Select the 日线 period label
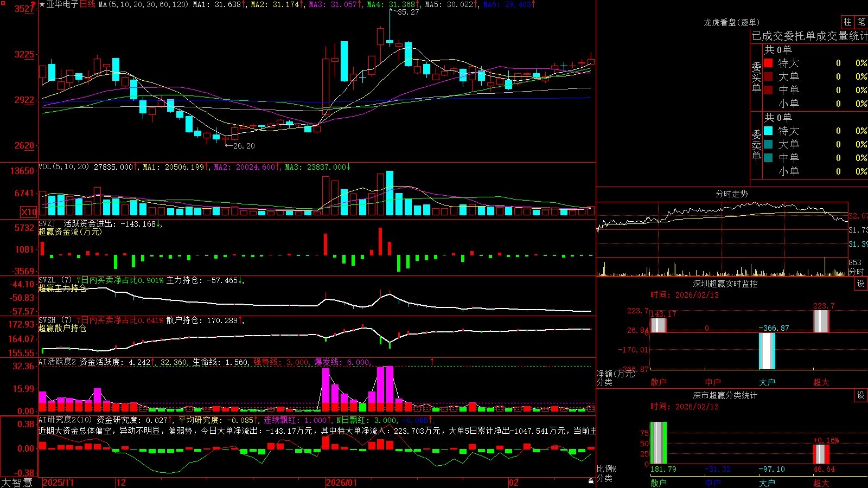Viewport: 868px width, 488px height. tap(87, 4)
